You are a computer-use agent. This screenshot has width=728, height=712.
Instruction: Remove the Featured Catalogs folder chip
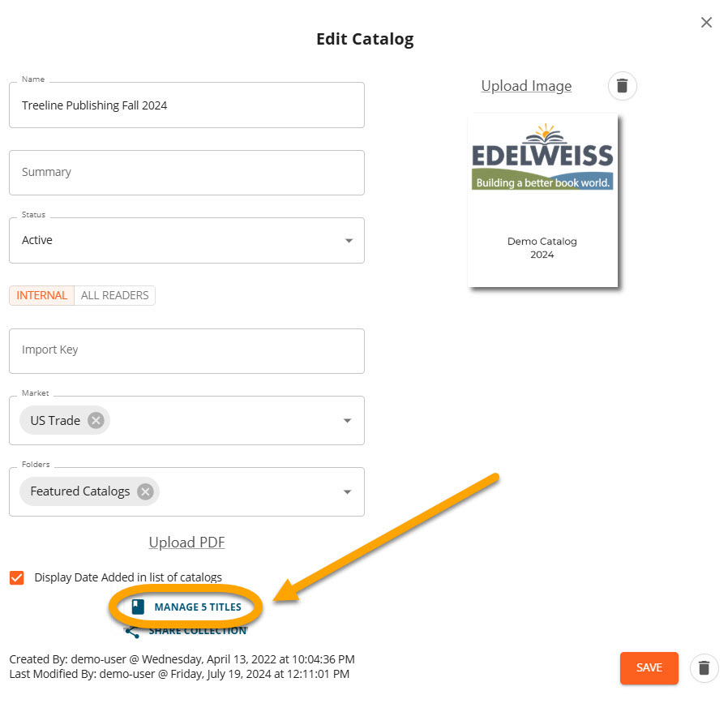click(x=145, y=491)
